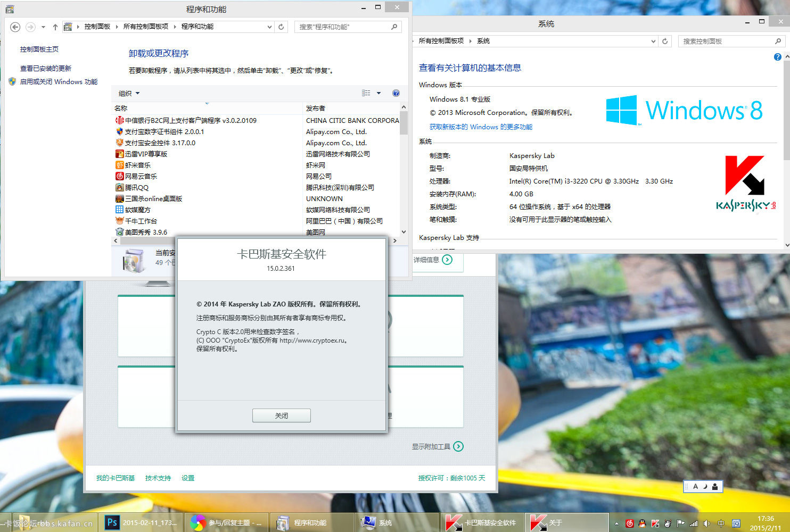Select 腾讯QQ program entry
790x532 pixels.
(256, 188)
